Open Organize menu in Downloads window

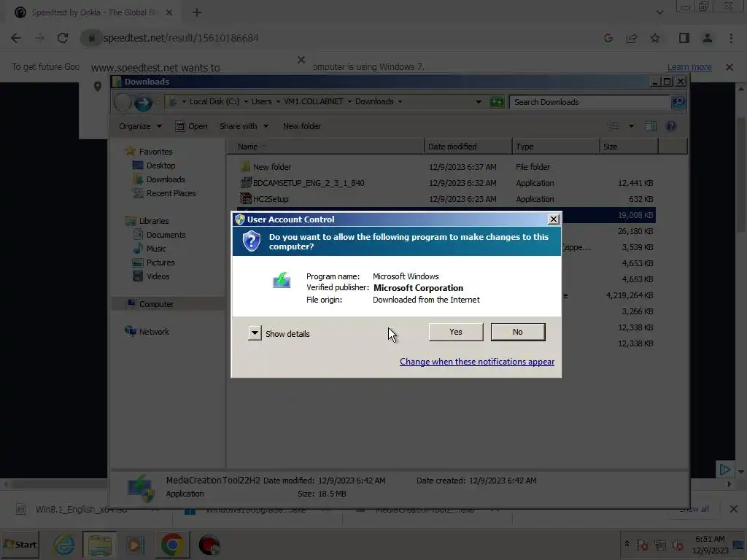click(x=140, y=126)
